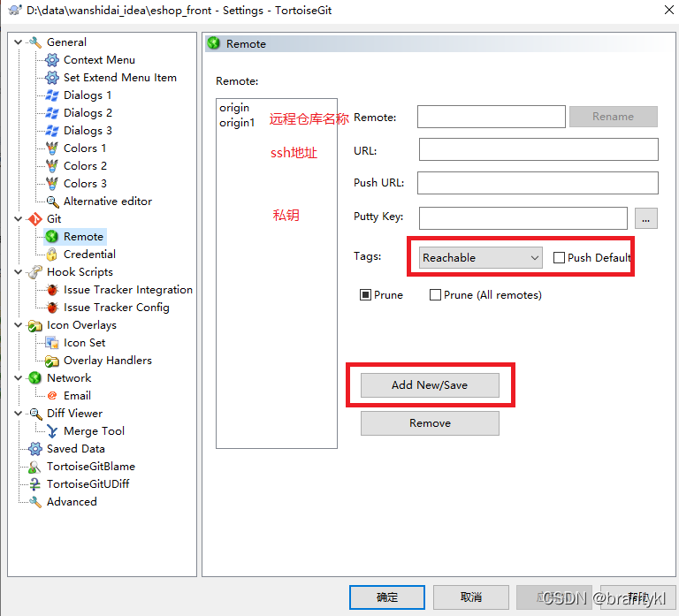
Task: Click the Push URL input field
Action: click(538, 183)
